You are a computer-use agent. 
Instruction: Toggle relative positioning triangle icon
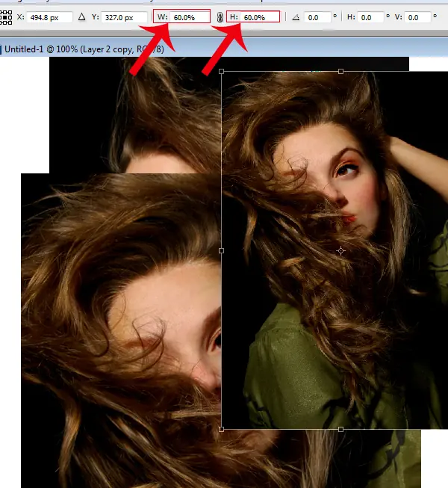(82, 16)
